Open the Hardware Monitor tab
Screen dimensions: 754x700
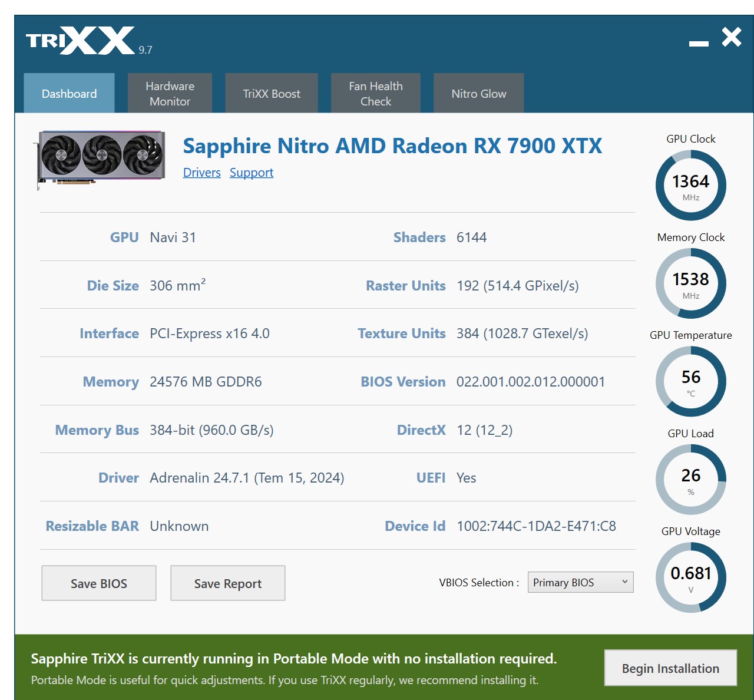[x=170, y=93]
